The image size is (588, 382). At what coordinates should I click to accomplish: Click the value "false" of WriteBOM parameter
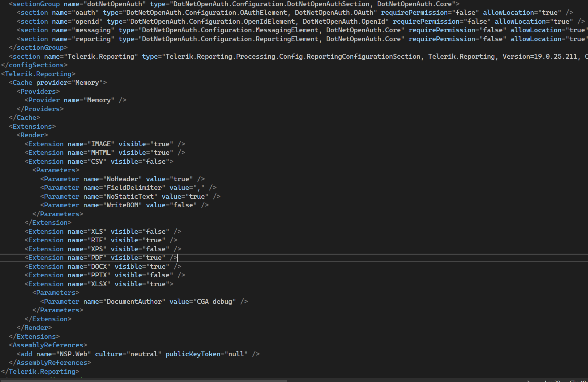point(183,205)
